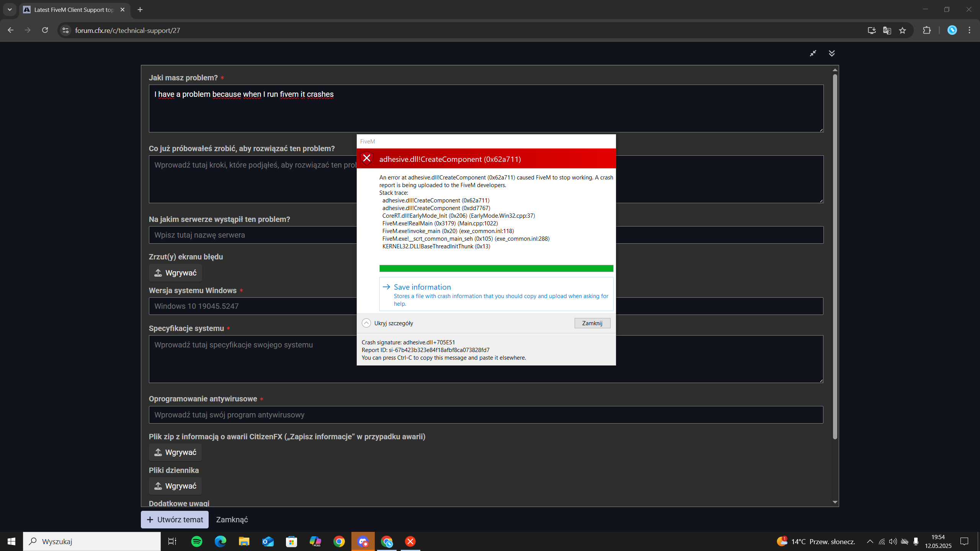
Task: Upload log files with Wgrywać button
Action: (175, 486)
